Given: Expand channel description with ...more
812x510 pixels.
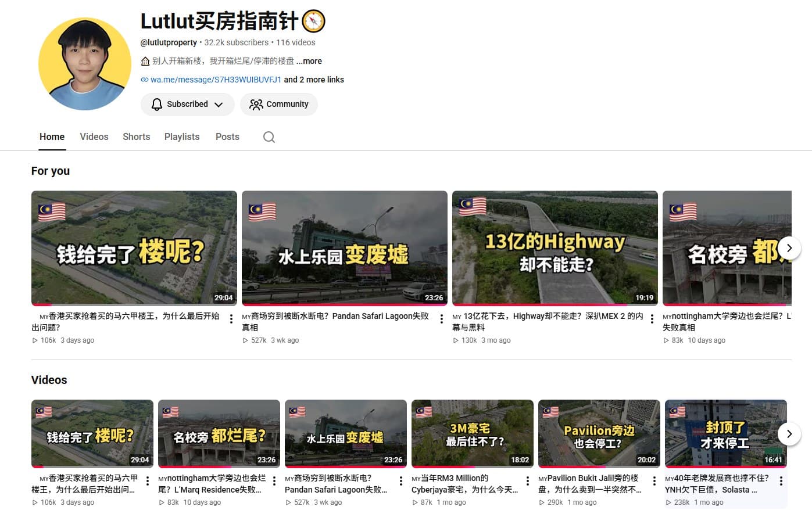Looking at the screenshot, I should [x=309, y=61].
